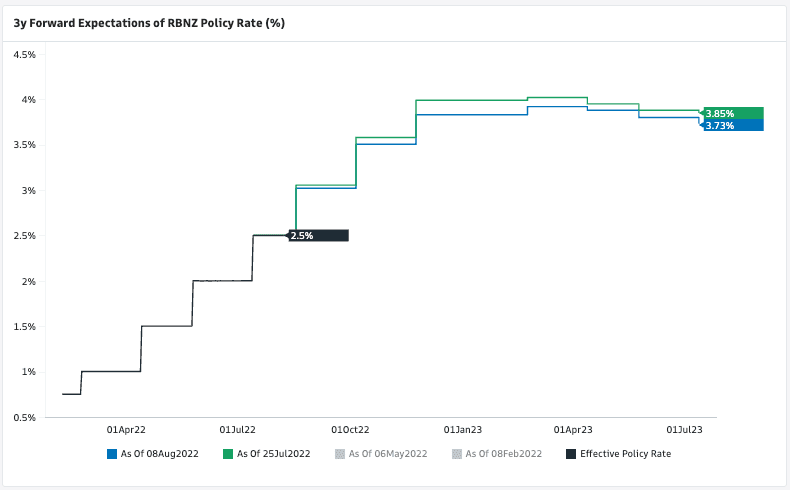The width and height of the screenshot is (790, 490).
Task: Click the 4.5% y-axis label
Action: 24,54
